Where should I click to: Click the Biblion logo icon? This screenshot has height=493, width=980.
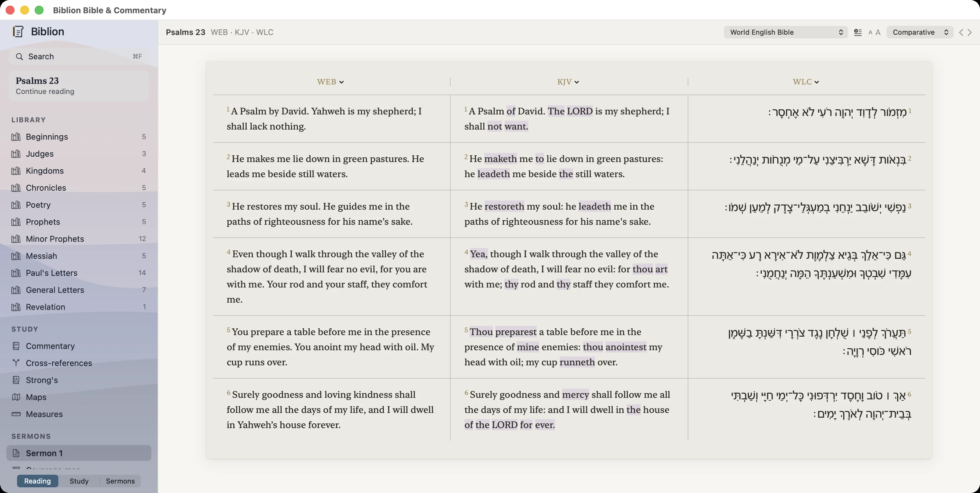point(18,32)
